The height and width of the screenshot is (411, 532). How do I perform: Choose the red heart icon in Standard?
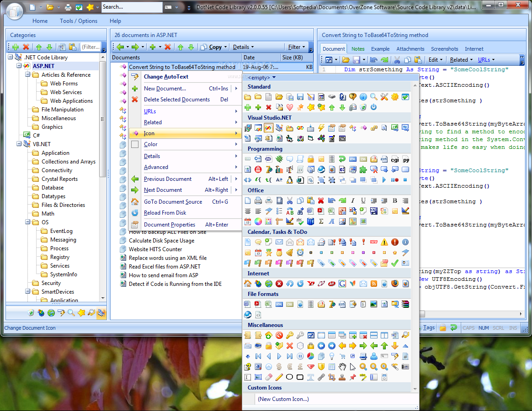point(289,107)
